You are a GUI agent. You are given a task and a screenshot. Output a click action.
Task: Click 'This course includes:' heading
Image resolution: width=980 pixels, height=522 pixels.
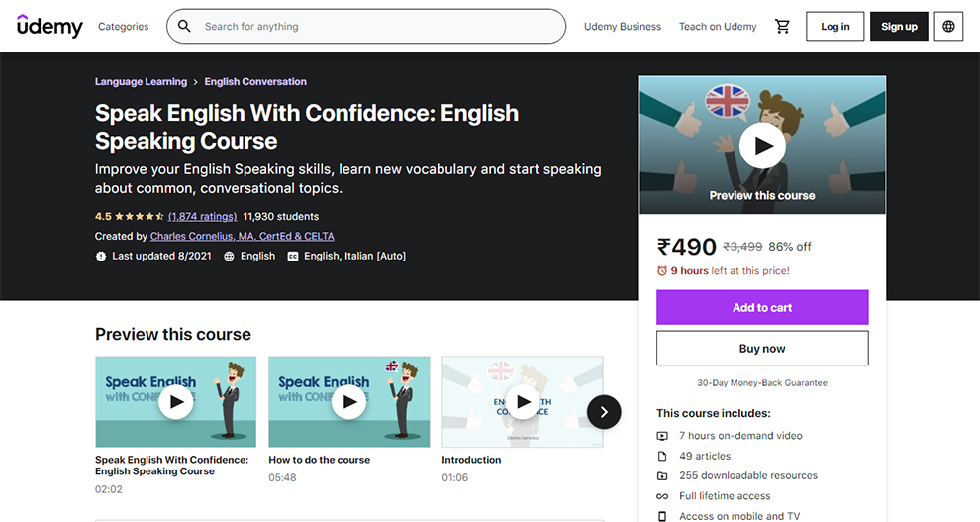[x=713, y=413]
